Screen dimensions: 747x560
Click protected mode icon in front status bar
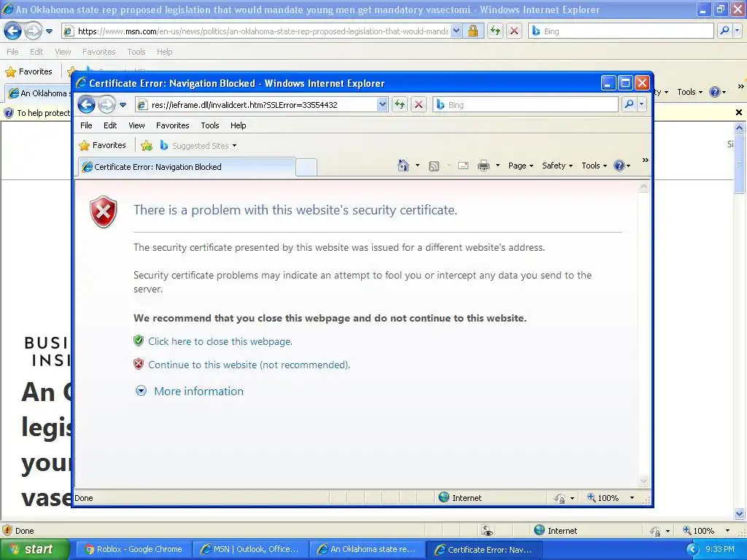(560, 498)
